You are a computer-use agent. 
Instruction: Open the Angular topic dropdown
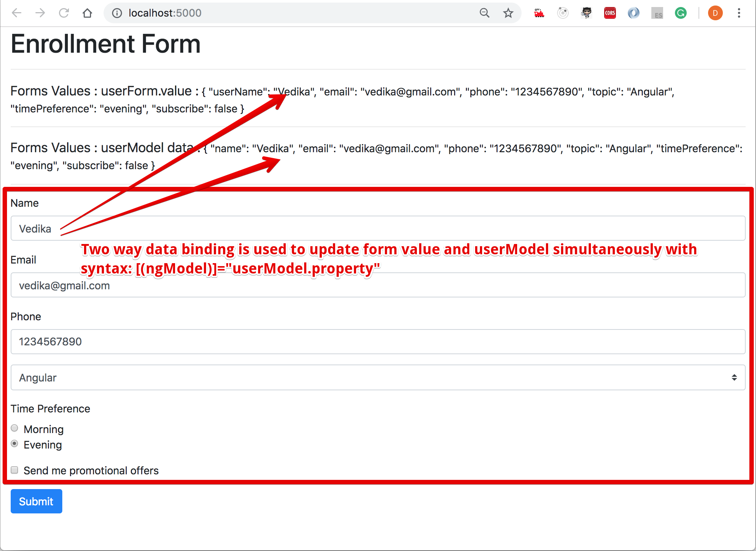pyautogui.click(x=378, y=377)
